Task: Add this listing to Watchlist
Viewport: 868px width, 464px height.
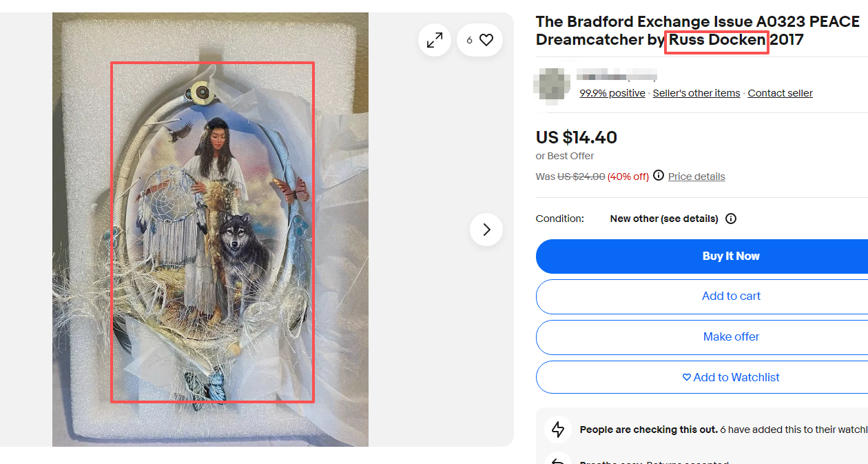Action: point(731,377)
